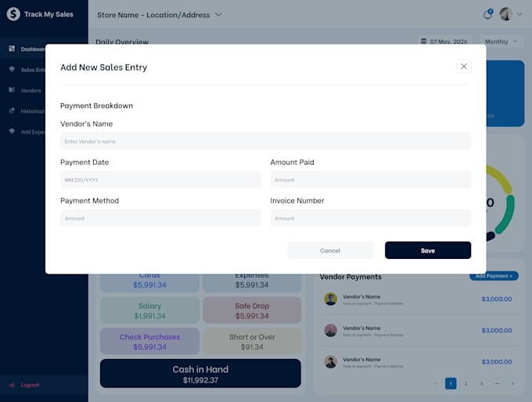Click the yellow segment of the donut chart
Image resolution: width=532 pixels, height=402 pixels.
[x=502, y=178]
